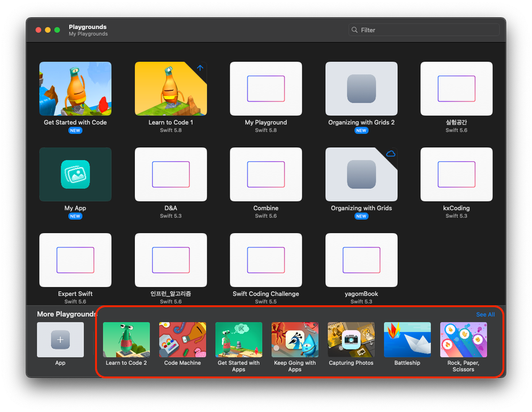Open the D&A playground
Image resolution: width=532 pixels, height=412 pixels.
tap(171, 174)
